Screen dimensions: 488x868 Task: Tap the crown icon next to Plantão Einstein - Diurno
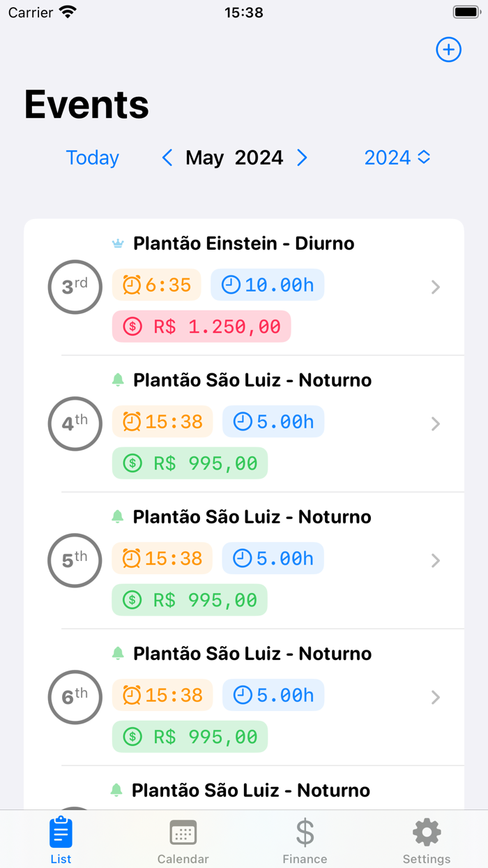point(117,243)
